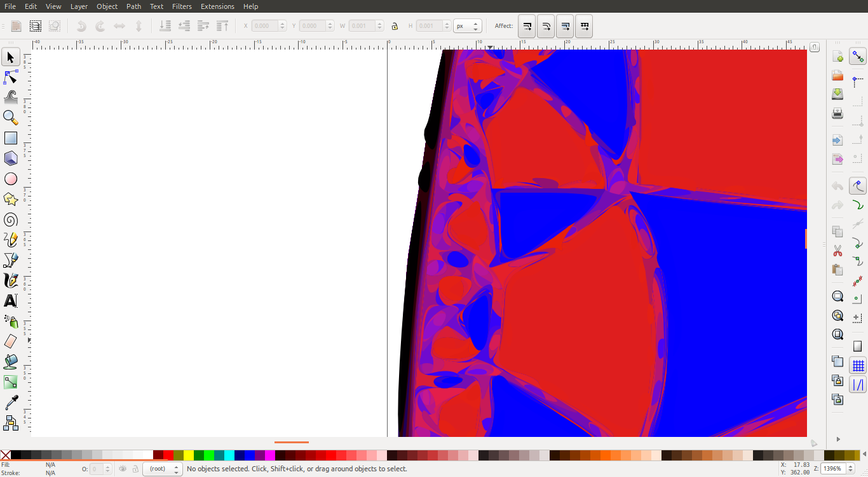Pick the None (X) color swatch
This screenshot has width=868, height=477.
click(x=5, y=455)
